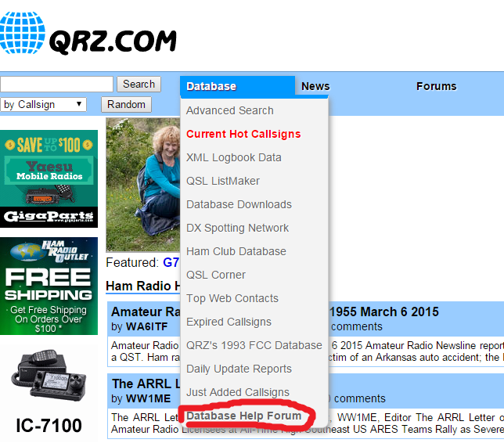
Task: Open QSL Corner from the menu
Action: [216, 275]
